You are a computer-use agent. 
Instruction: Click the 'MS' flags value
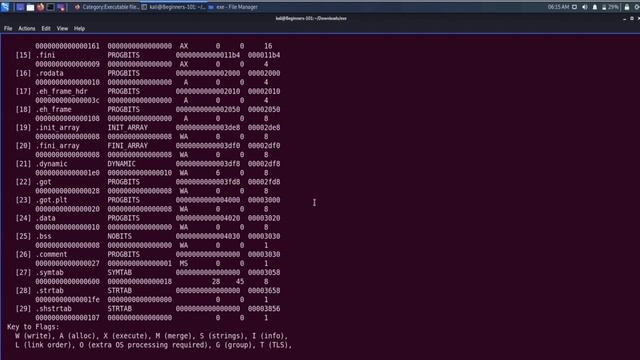click(184, 263)
